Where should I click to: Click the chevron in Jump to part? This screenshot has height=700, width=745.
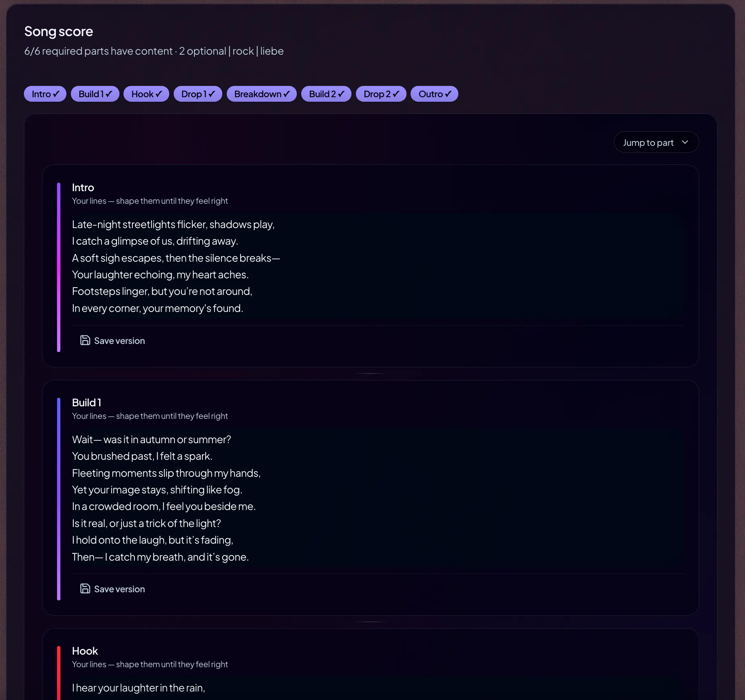[685, 142]
